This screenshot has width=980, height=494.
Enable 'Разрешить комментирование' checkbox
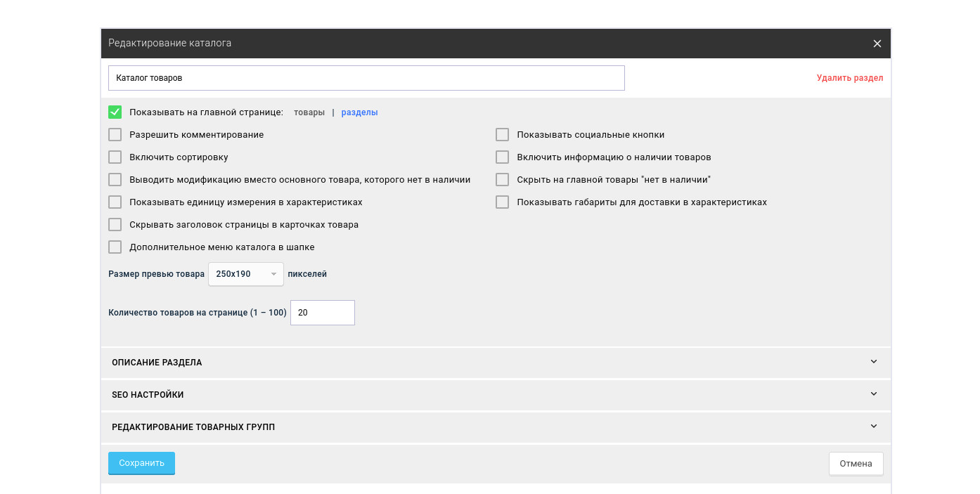115,135
